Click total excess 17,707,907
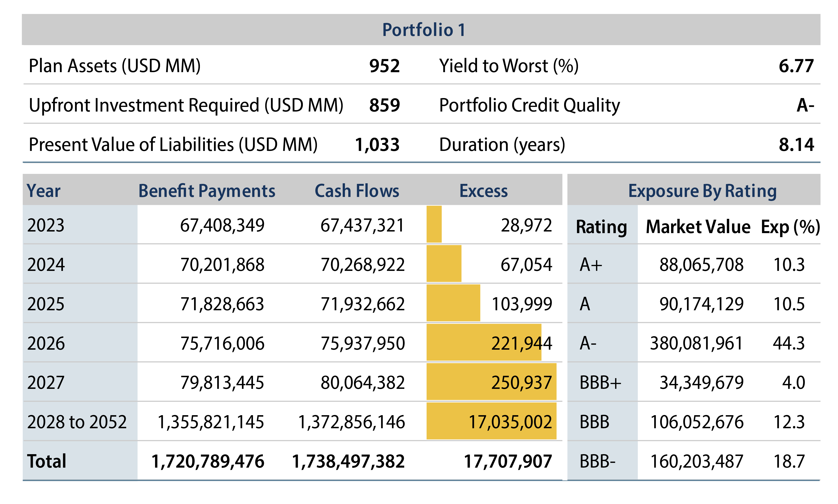Image resolution: width=838 pixels, height=504 pixels. 508,462
